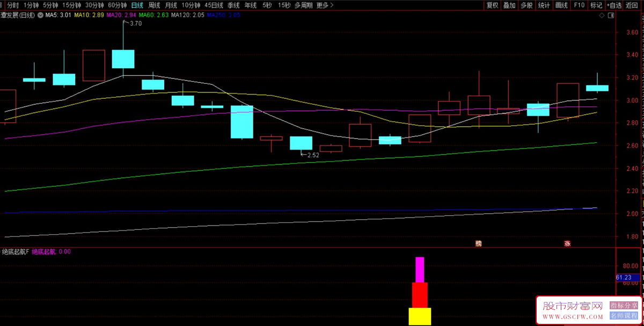
Task: Select the 1分钟 period tab
Action: pyautogui.click(x=32, y=5)
